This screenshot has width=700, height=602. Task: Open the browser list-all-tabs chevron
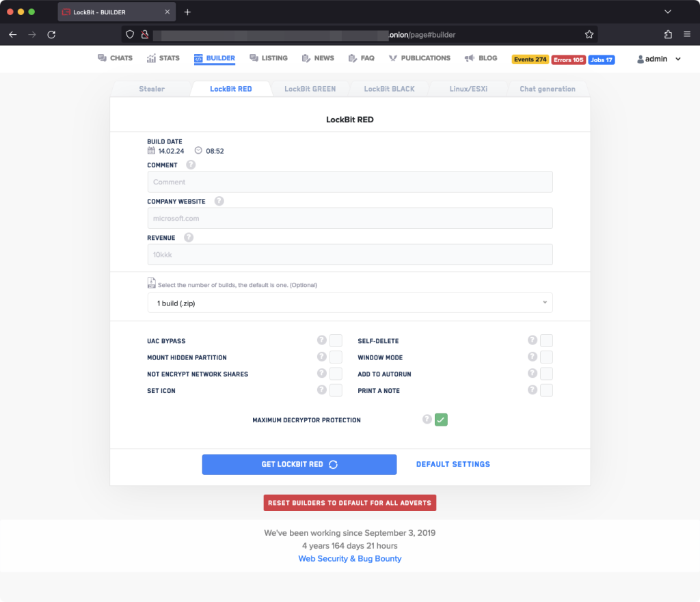[x=668, y=12]
